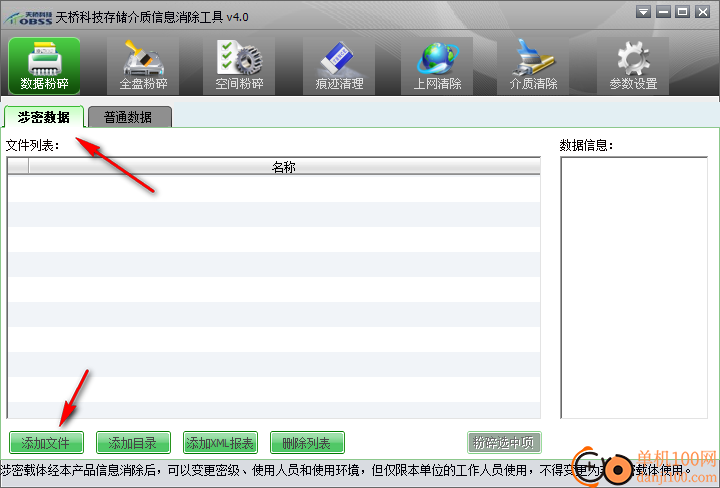Image resolution: width=720 pixels, height=488 pixels.
Task: Maximize the window
Action: [x=682, y=12]
